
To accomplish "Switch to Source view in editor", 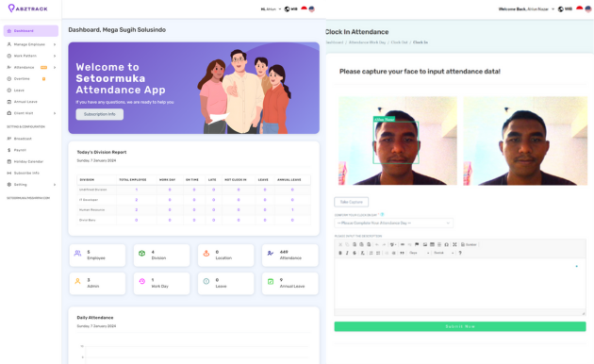I will 469,244.
